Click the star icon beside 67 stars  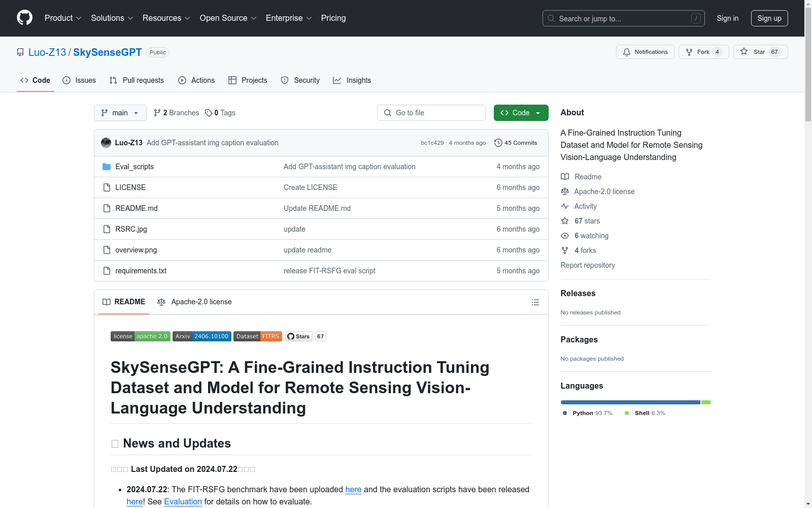click(x=565, y=221)
